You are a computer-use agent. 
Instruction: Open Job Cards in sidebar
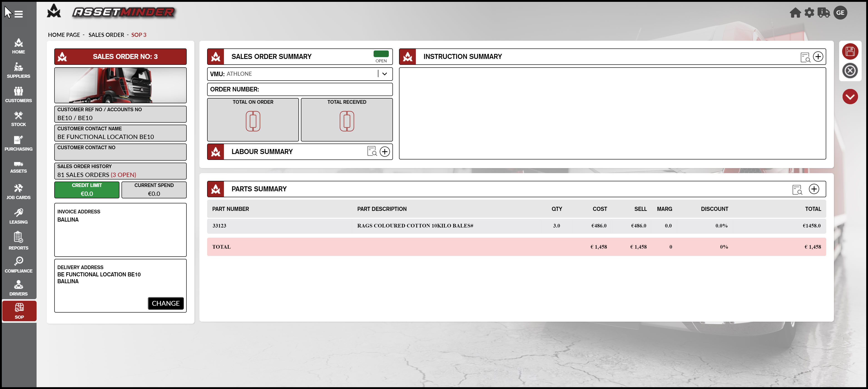pos(19,192)
